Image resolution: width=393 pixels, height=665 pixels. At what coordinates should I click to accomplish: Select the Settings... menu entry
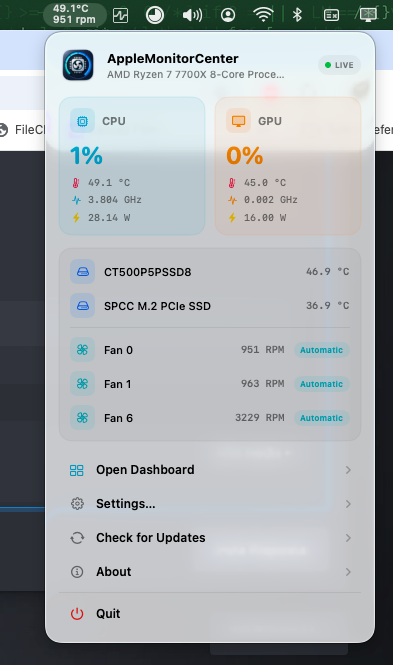point(210,504)
